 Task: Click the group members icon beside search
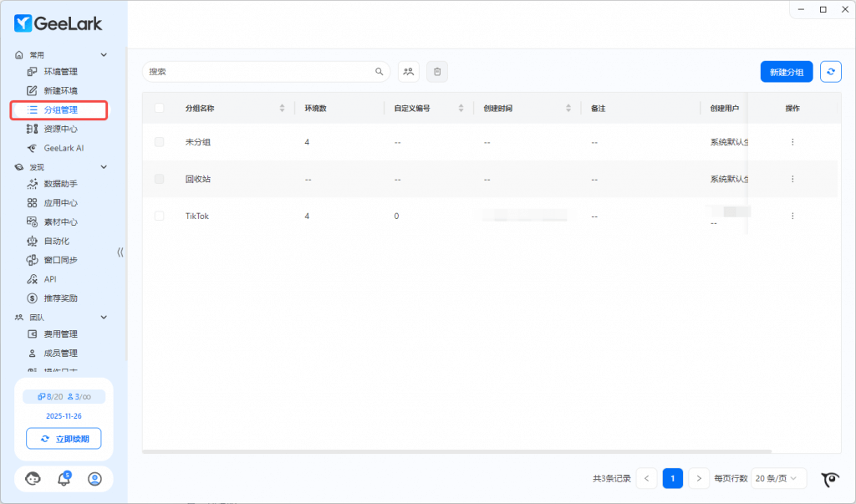(x=409, y=72)
